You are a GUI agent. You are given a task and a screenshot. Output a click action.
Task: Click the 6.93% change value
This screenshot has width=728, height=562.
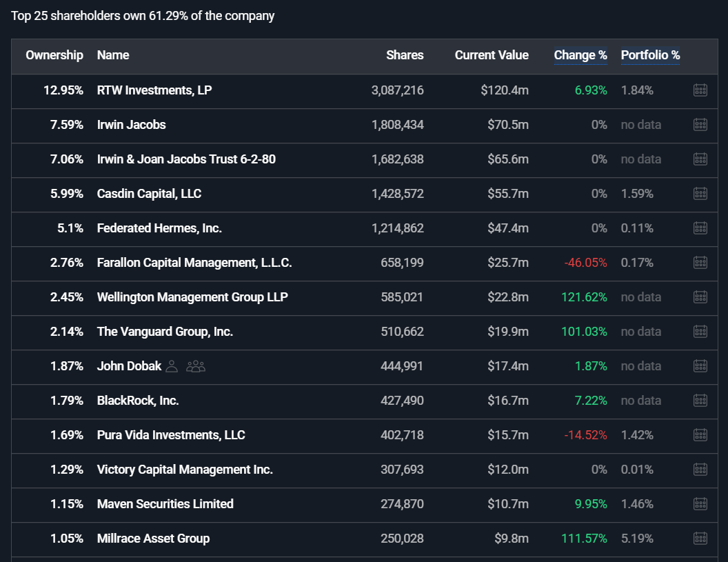[x=591, y=90]
